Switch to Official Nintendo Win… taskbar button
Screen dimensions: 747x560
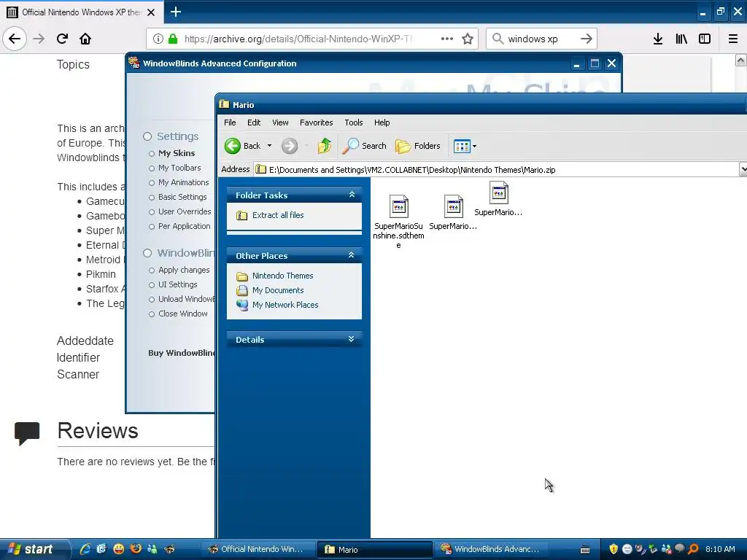coord(260,549)
